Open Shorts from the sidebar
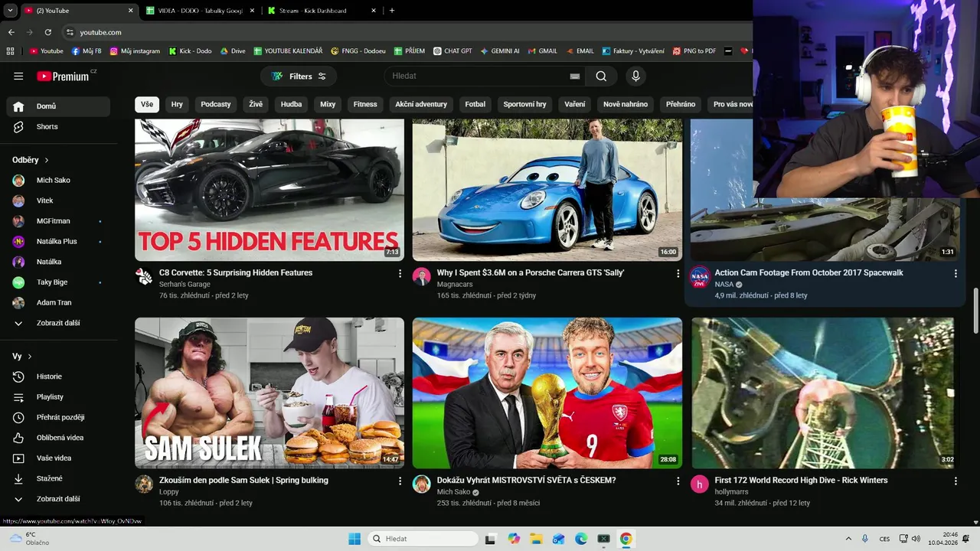The image size is (980, 551). tap(58, 127)
